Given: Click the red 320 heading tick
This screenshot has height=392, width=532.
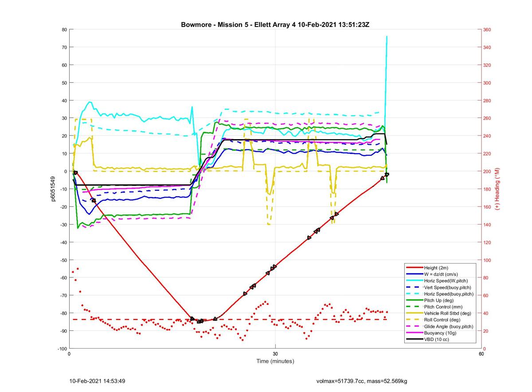Looking at the screenshot, I should coord(487,65).
